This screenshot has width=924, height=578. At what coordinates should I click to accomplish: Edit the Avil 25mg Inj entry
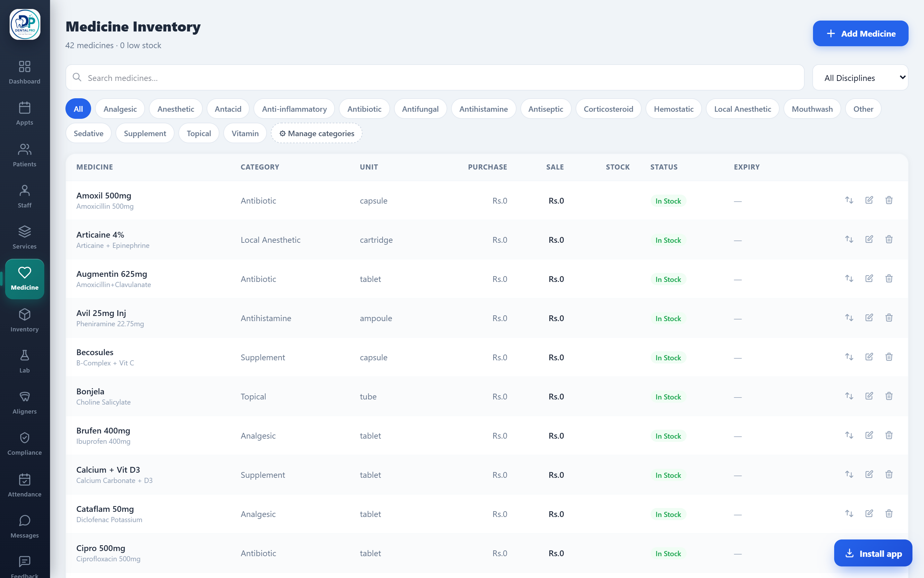869,318
